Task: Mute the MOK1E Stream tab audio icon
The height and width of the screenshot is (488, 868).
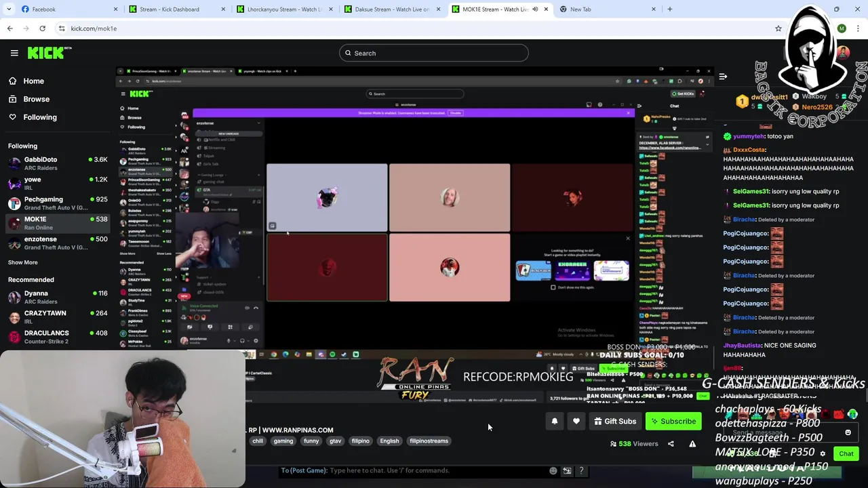Action: pyautogui.click(x=535, y=9)
